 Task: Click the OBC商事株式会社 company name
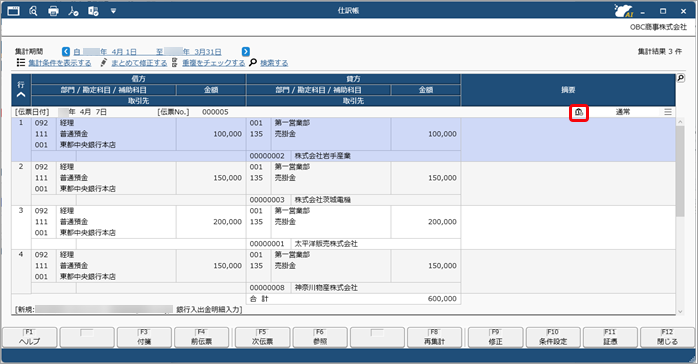658,27
